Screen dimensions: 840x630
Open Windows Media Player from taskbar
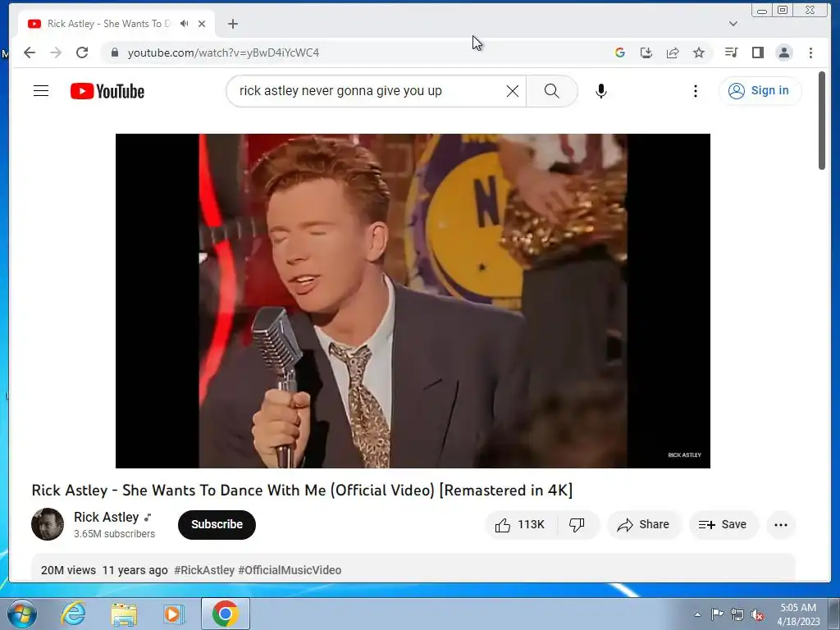tap(173, 614)
